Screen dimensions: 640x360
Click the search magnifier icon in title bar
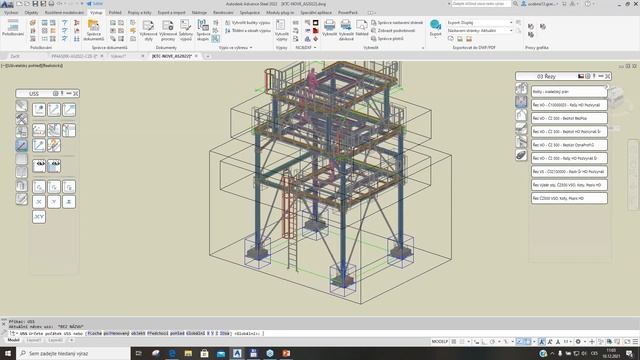[516, 4]
